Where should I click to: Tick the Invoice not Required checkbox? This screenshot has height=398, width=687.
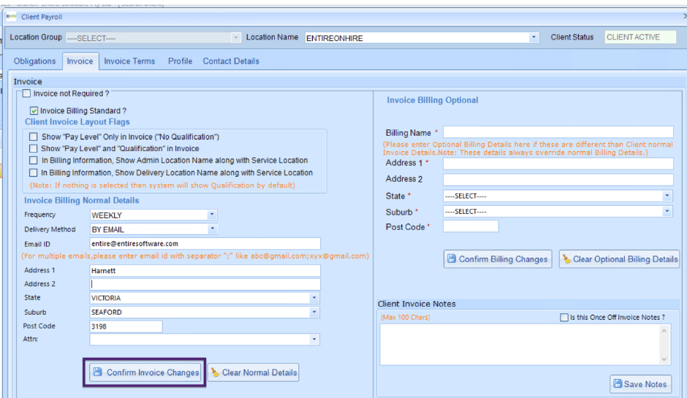(x=27, y=93)
